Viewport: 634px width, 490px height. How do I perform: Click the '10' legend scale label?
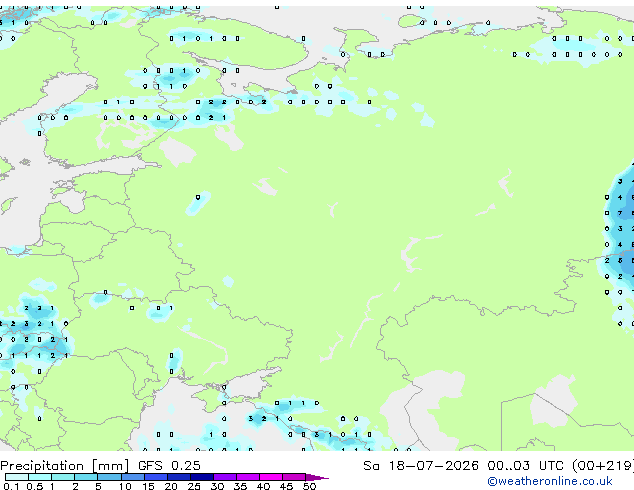[125, 486]
